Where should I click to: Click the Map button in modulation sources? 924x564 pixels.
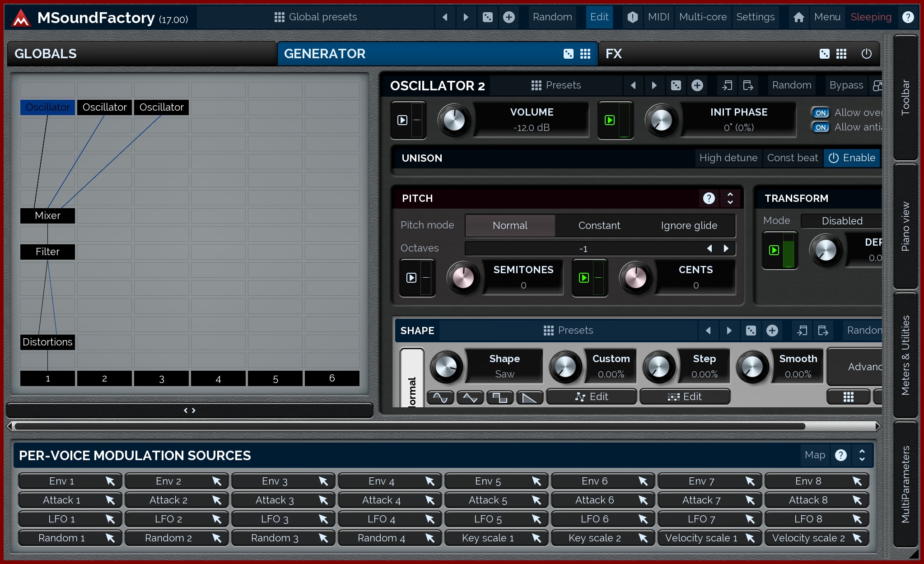tap(815, 455)
